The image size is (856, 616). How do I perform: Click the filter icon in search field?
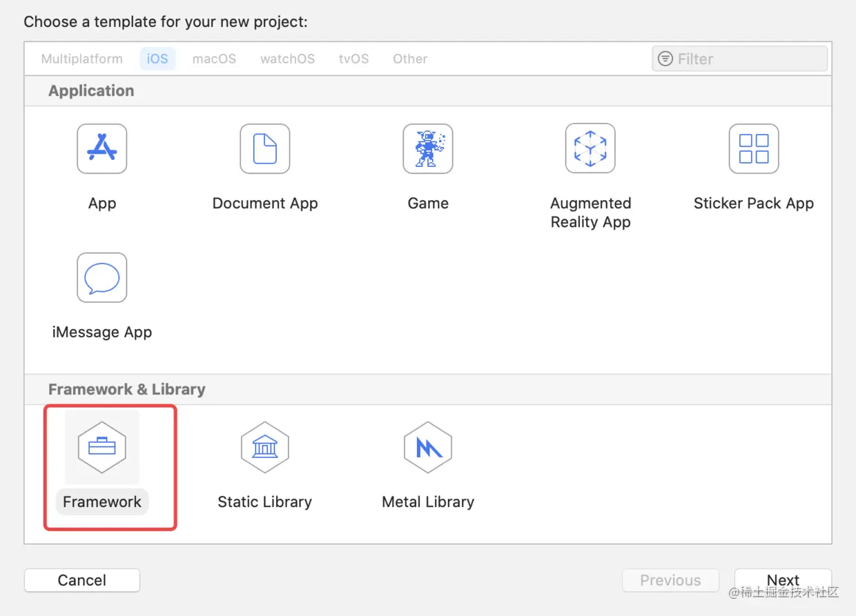click(x=665, y=59)
